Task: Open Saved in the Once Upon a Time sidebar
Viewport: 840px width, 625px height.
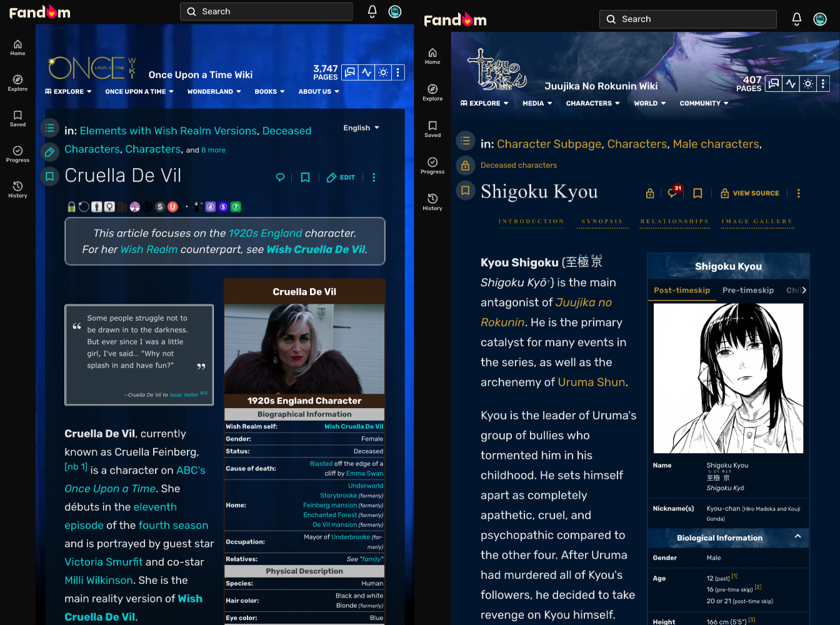Action: pos(17,119)
